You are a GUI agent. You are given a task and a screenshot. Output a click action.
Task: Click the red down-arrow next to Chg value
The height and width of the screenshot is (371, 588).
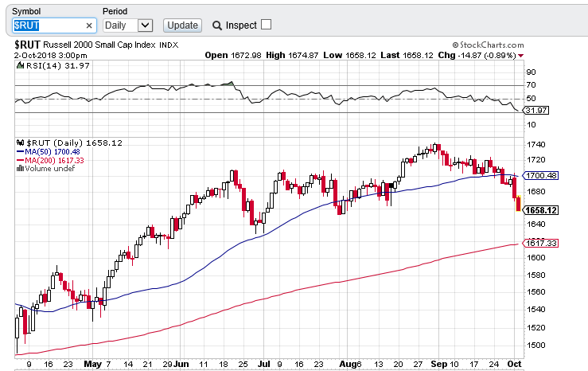520,56
